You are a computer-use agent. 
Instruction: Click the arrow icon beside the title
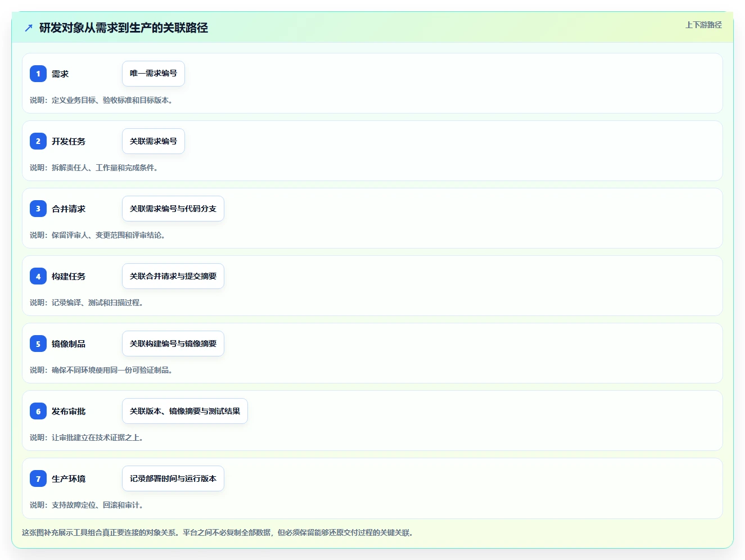29,28
